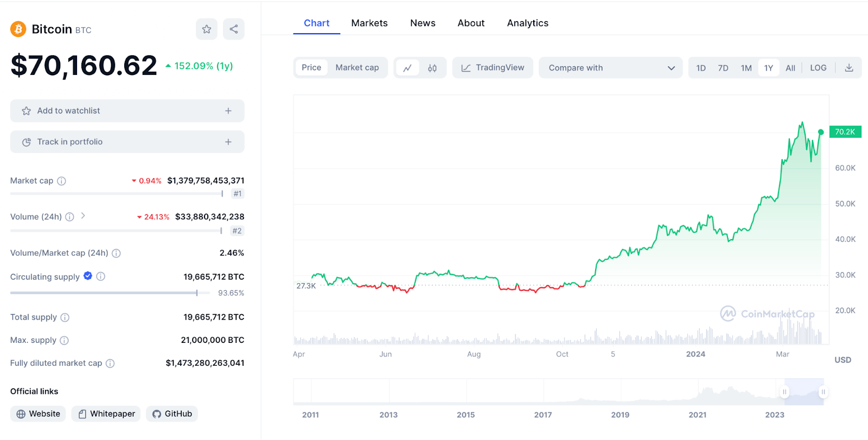This screenshot has width=868, height=440.
Task: Click the 152.09% (1y) price change
Action: tap(199, 66)
